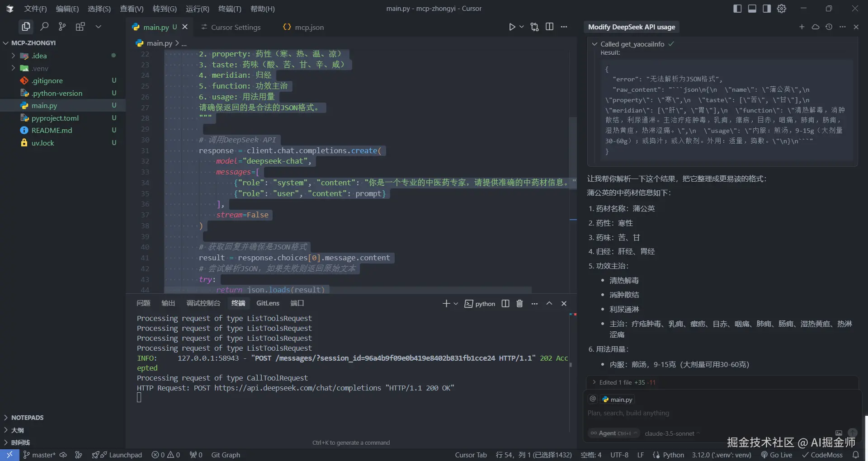Open the Source Control view icon
The width and height of the screenshot is (868, 461).
[62, 27]
